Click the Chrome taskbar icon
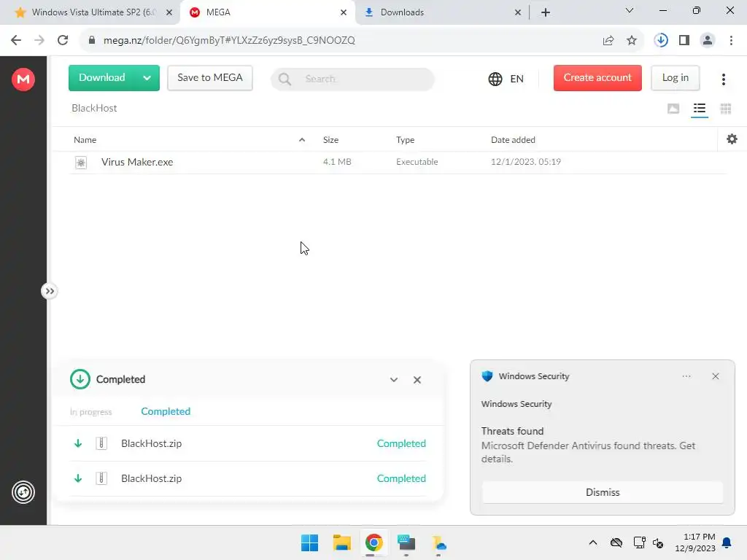 374,542
